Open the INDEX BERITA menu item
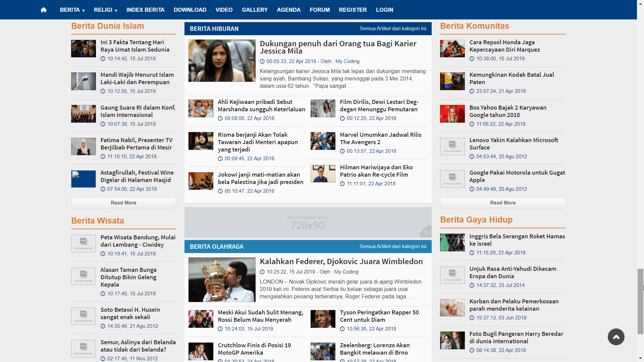 (145, 10)
